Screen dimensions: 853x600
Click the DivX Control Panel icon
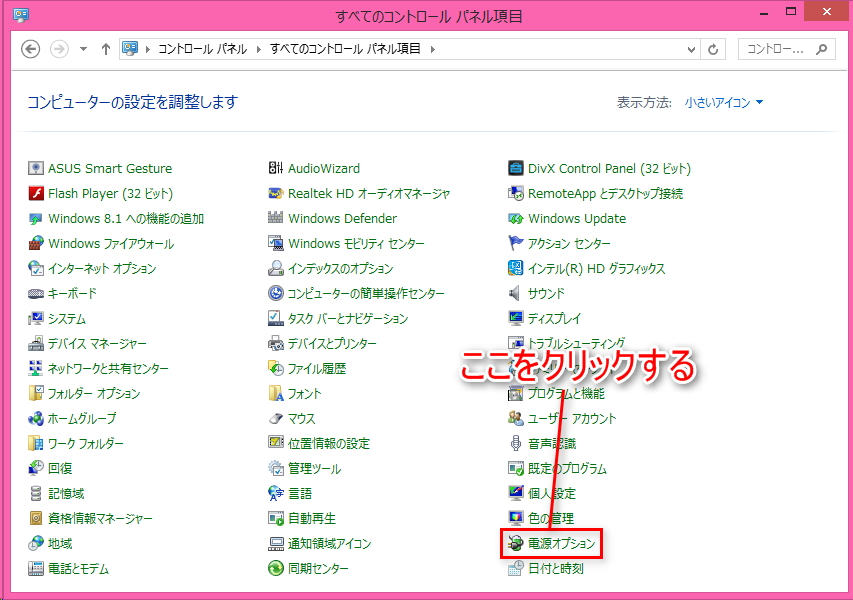(516, 169)
